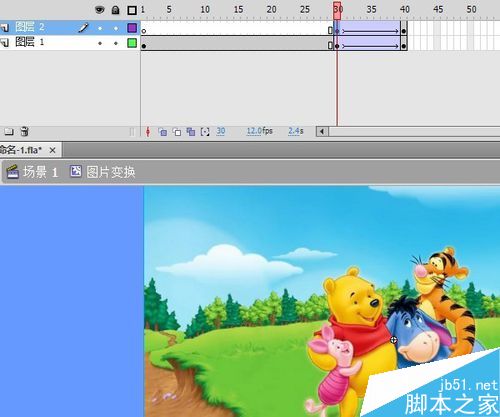Viewport: 500px width, 417px height.
Task: Click the 图片变换 symbol icon
Action: pyautogui.click(x=76, y=171)
